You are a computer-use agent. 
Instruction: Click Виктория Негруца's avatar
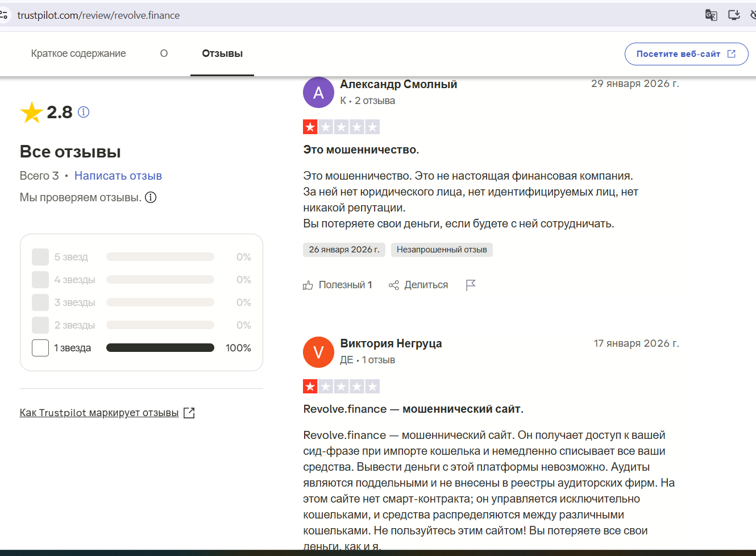pyautogui.click(x=318, y=352)
